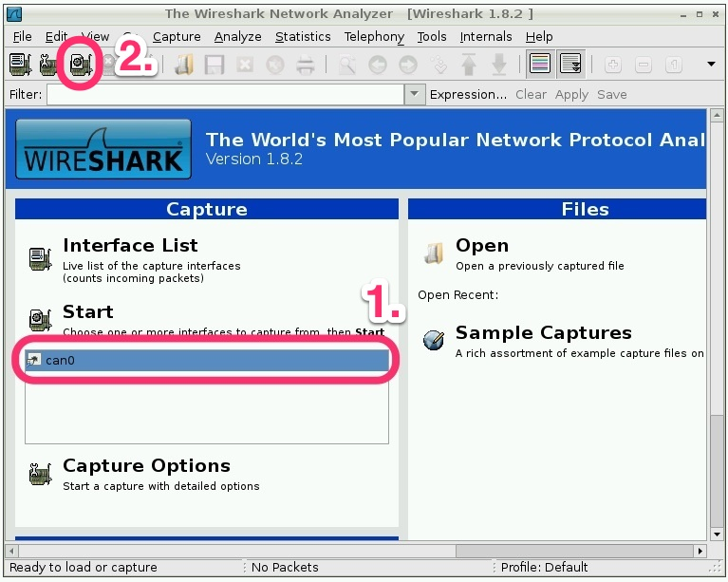Click the Sample Captures heading link
This screenshot has height=582, width=728.
[x=544, y=332]
